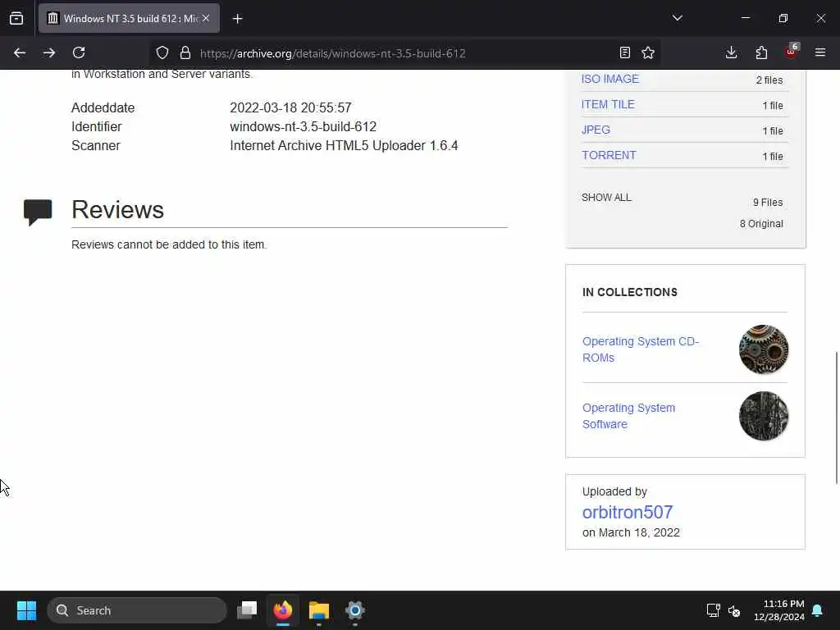Open Firefox View tab overview icon
The height and width of the screenshot is (630, 840).
[16, 18]
